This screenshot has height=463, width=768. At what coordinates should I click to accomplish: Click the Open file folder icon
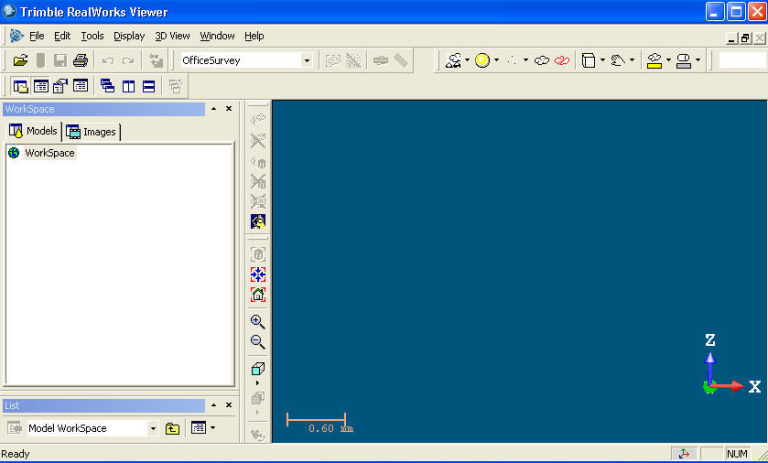(20, 61)
